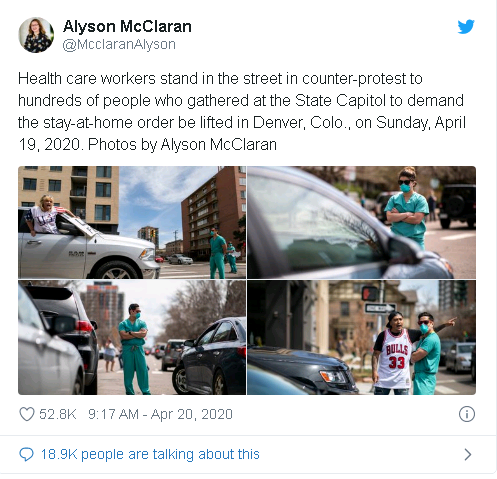The height and width of the screenshot is (479, 497).
Task: Open photo of man in scrubs between cars
Action: tap(132, 338)
